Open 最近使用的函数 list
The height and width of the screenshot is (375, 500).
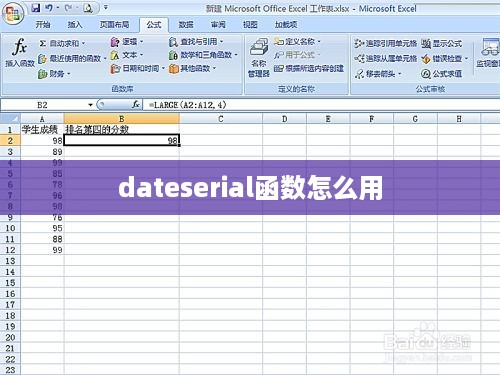point(72,59)
